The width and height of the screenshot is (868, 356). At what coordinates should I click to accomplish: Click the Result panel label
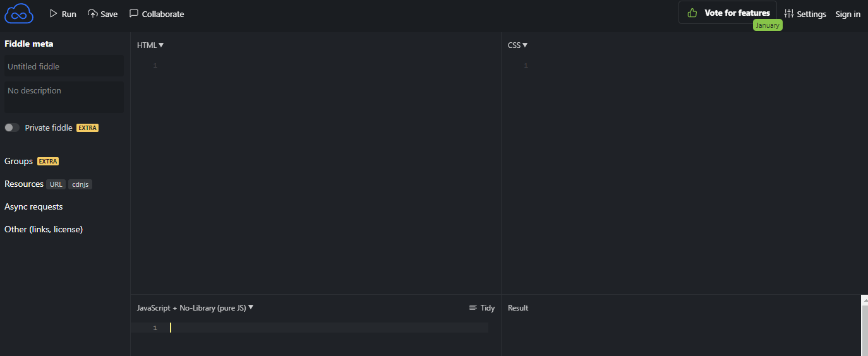pyautogui.click(x=518, y=308)
